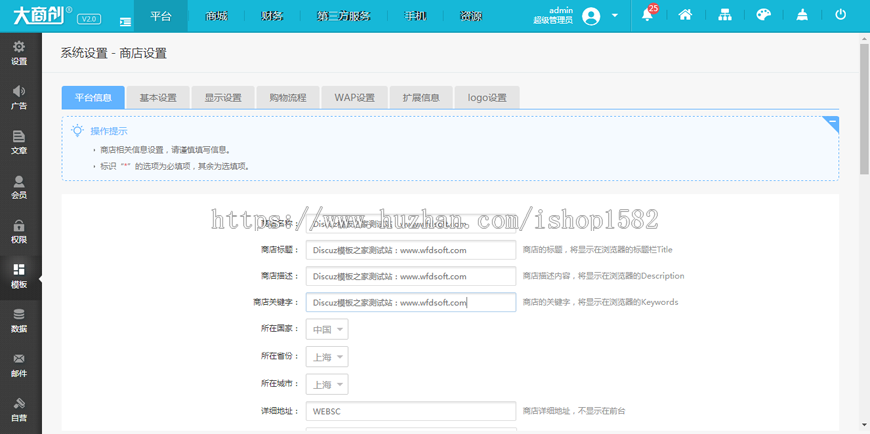
Task: Click the 商店关键字 input field
Action: click(411, 302)
